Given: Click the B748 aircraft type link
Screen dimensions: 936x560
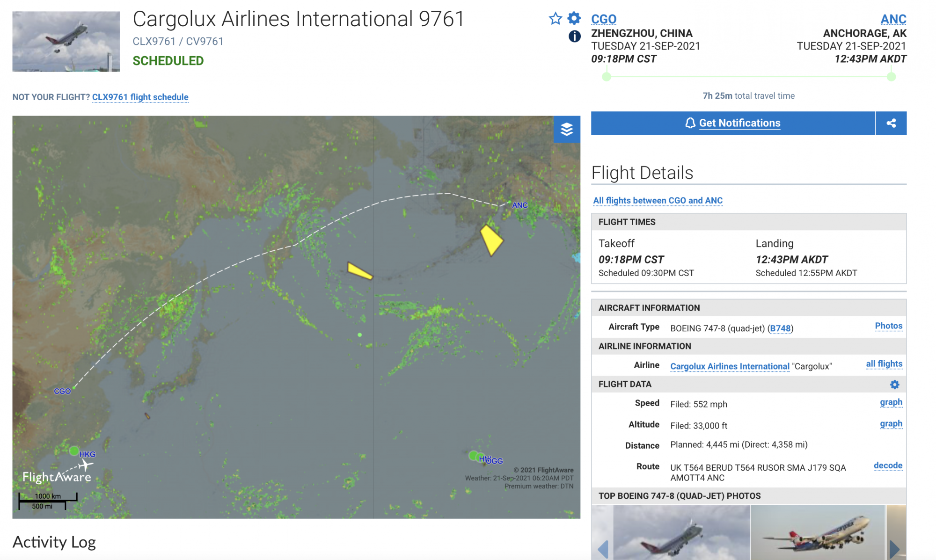Looking at the screenshot, I should pyautogui.click(x=780, y=328).
